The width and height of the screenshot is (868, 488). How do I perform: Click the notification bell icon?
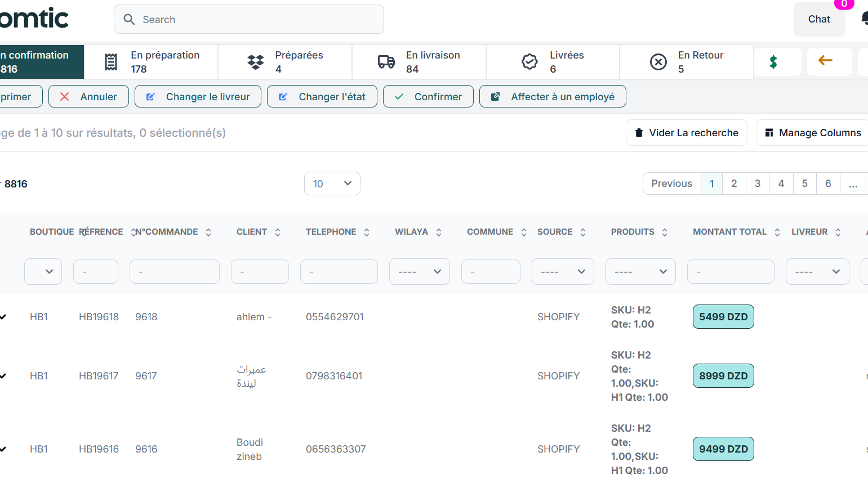pos(865,19)
